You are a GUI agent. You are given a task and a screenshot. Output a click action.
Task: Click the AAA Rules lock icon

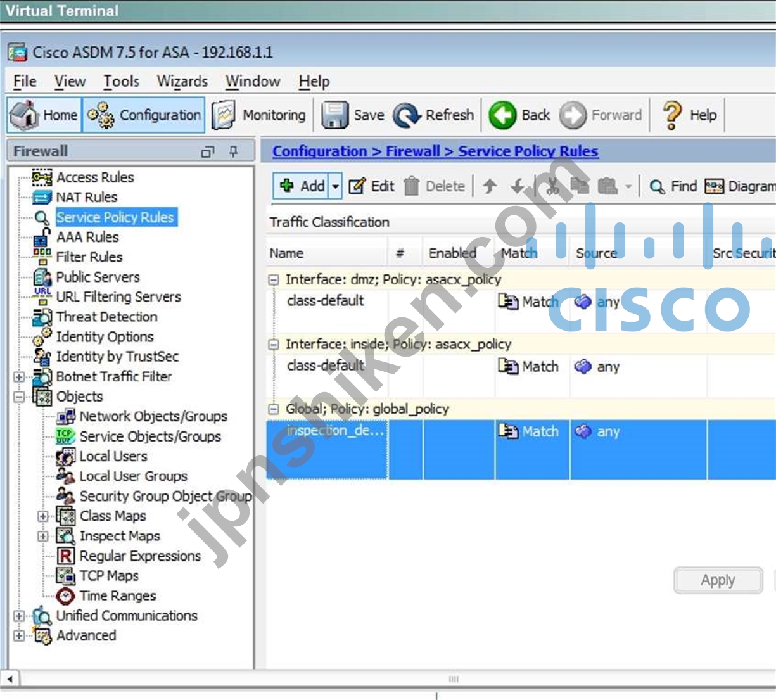pyautogui.click(x=42, y=237)
